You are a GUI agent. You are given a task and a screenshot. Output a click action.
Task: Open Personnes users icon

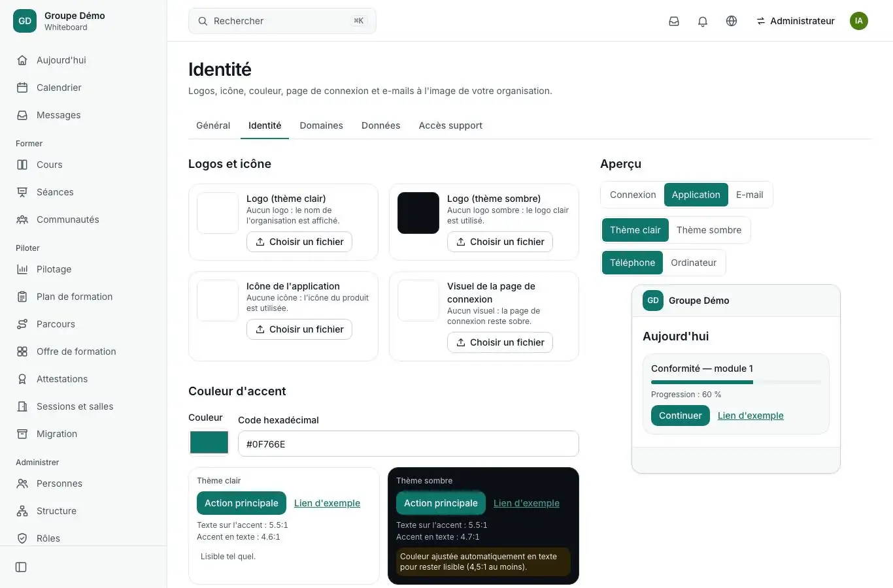point(22,483)
